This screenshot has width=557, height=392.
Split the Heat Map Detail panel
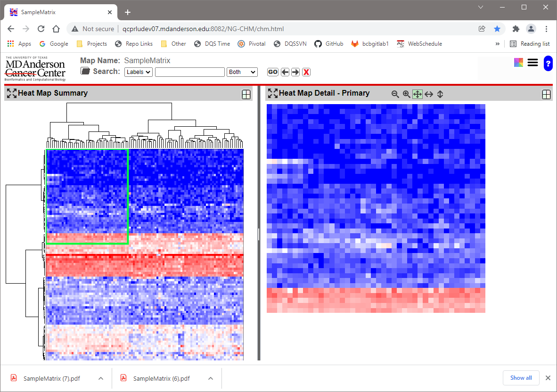click(546, 94)
